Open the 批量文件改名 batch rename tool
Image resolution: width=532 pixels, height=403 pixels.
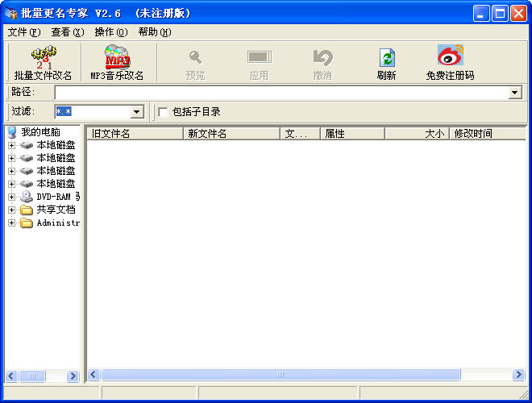43,63
